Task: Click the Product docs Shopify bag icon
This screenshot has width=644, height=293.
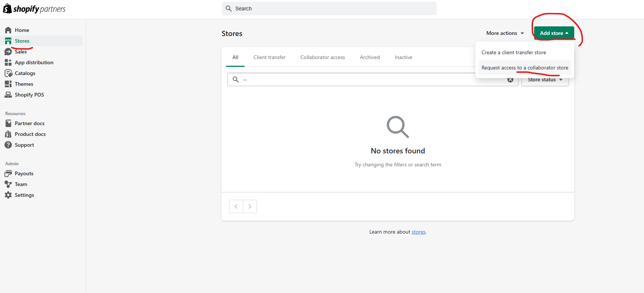Action: (x=8, y=134)
